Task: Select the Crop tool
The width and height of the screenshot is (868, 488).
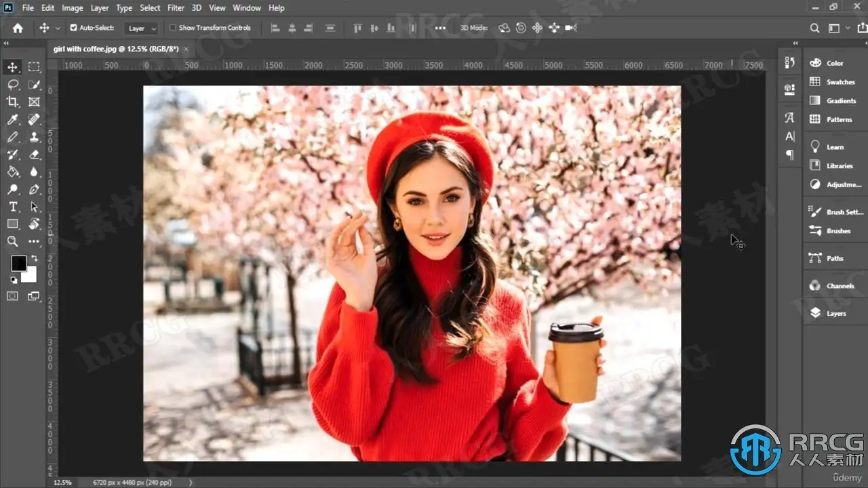Action: click(x=12, y=102)
